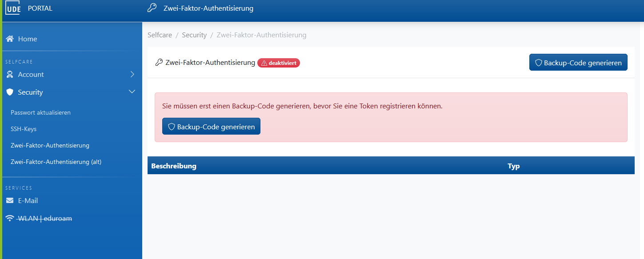Click the Home house icon

pyautogui.click(x=10, y=39)
